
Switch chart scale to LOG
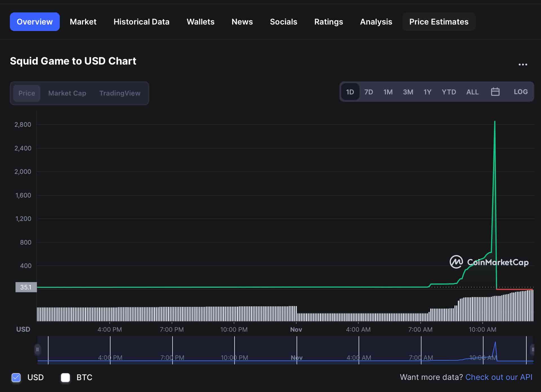coord(520,92)
